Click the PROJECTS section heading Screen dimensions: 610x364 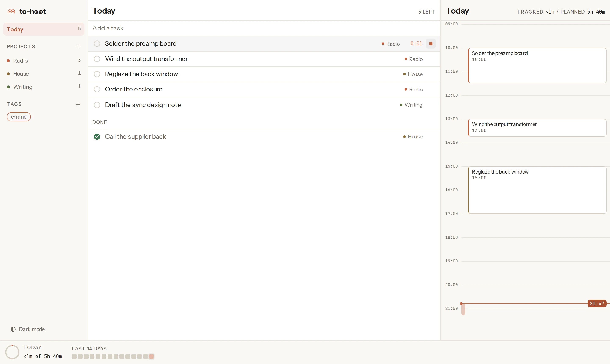[x=21, y=47]
